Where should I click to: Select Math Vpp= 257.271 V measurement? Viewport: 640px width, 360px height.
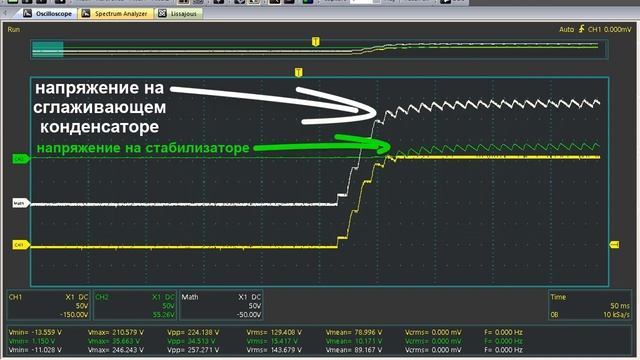point(193,350)
